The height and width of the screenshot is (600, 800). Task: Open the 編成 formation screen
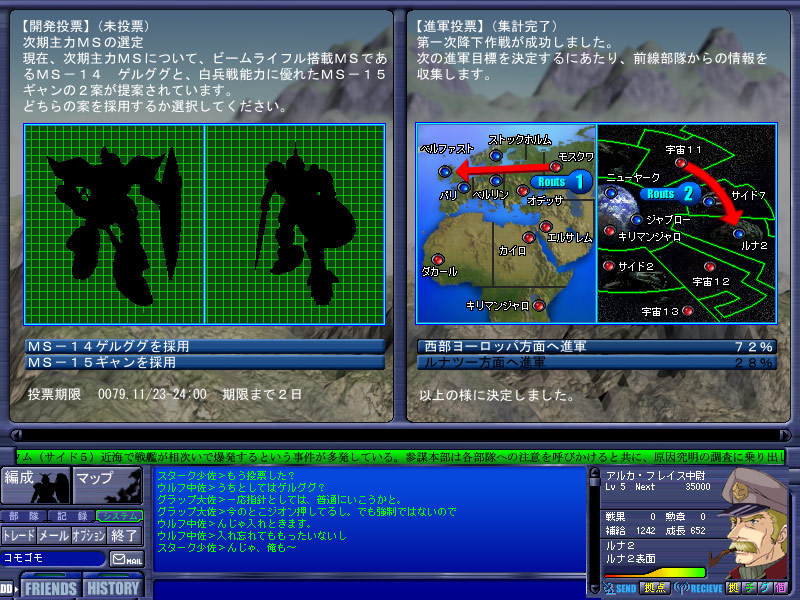pyautogui.click(x=36, y=485)
